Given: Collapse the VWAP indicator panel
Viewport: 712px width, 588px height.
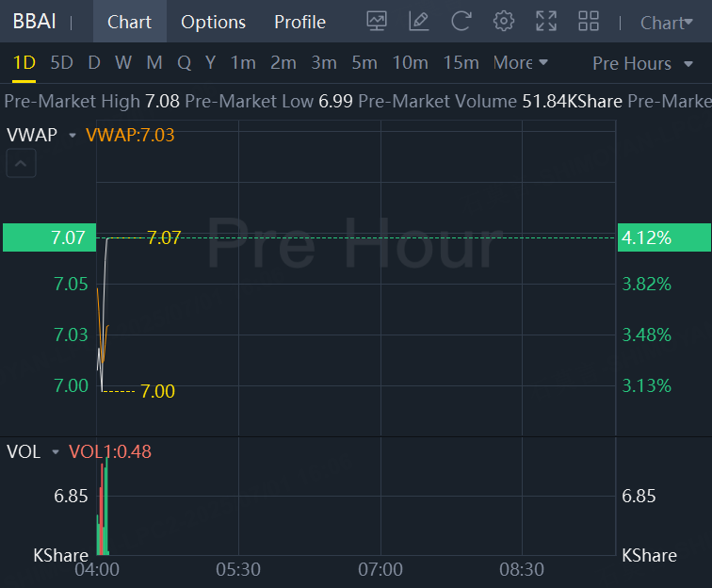Looking at the screenshot, I should point(23,165).
